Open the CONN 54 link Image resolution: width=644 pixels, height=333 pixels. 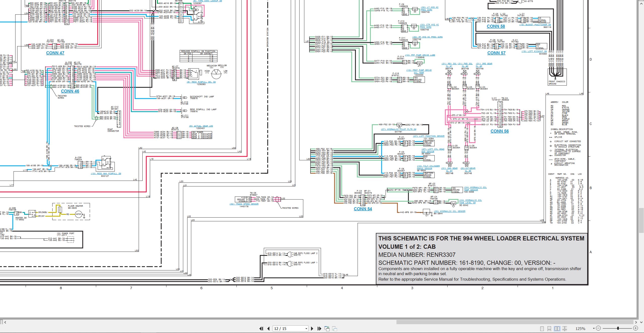pos(363,209)
